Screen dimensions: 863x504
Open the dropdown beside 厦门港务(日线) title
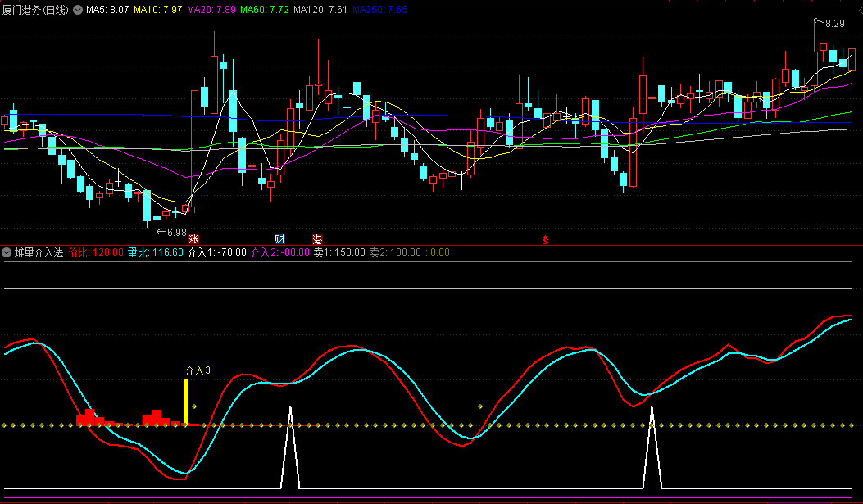[x=78, y=10]
